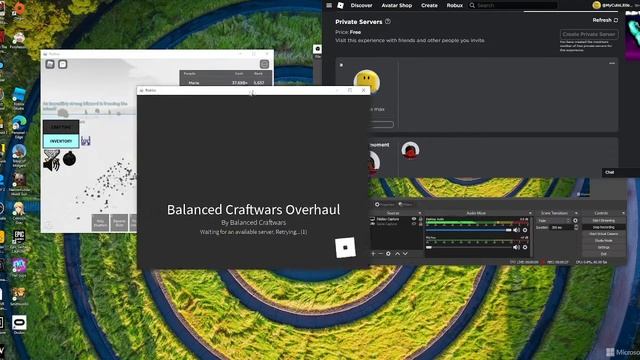
Task: Click the OBS Filters toolbar button
Action: point(406,204)
